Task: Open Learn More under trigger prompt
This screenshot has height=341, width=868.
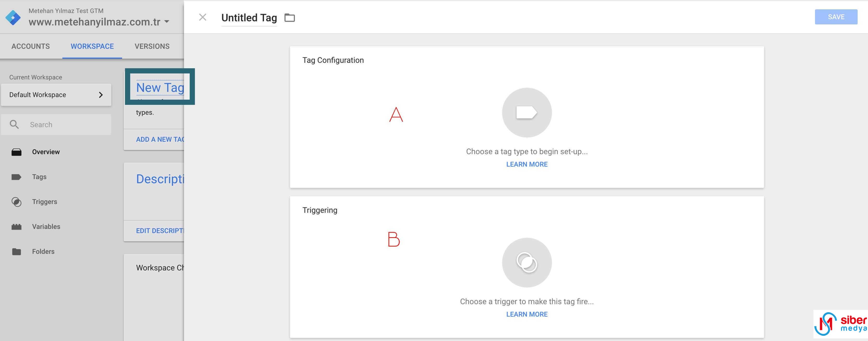Action: (x=527, y=314)
